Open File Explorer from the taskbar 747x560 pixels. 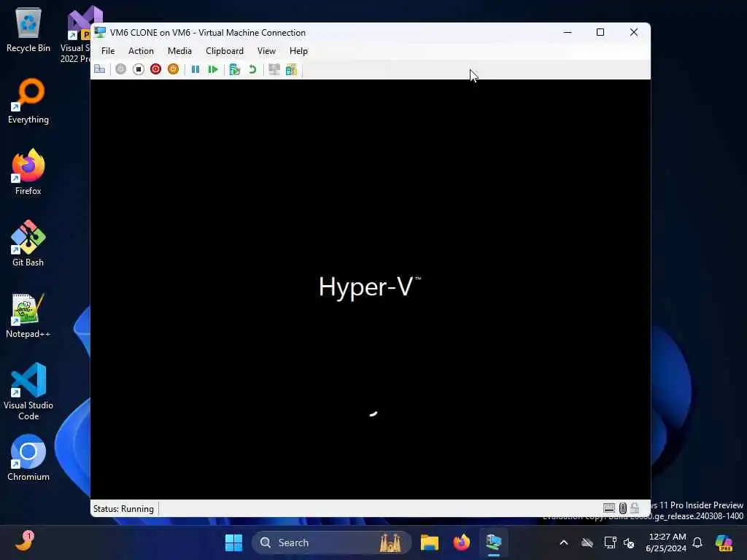(429, 542)
